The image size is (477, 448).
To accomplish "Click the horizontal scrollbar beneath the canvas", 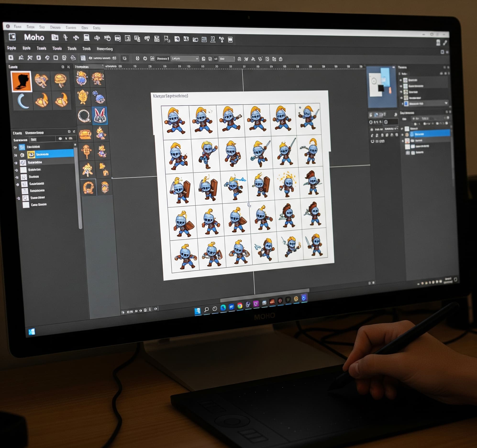I will click(x=265, y=296).
